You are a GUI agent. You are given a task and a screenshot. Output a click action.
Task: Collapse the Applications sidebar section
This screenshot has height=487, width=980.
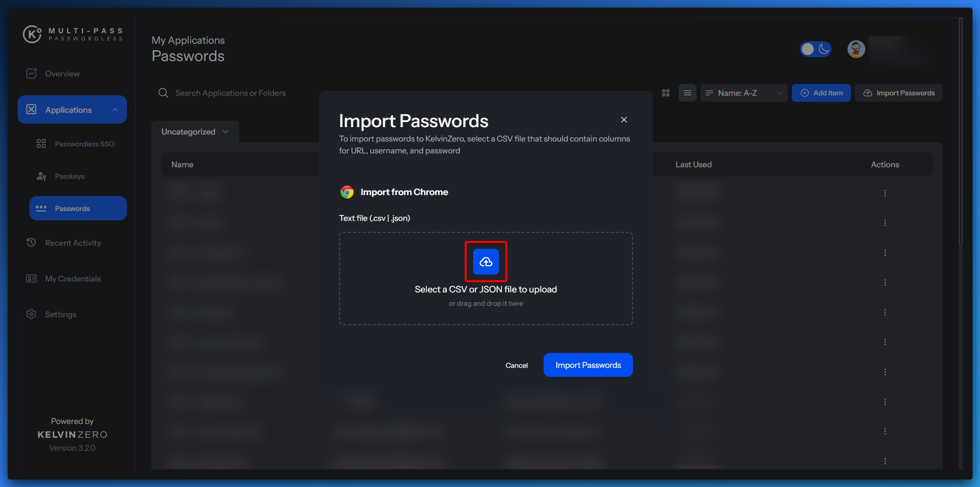[x=115, y=110]
